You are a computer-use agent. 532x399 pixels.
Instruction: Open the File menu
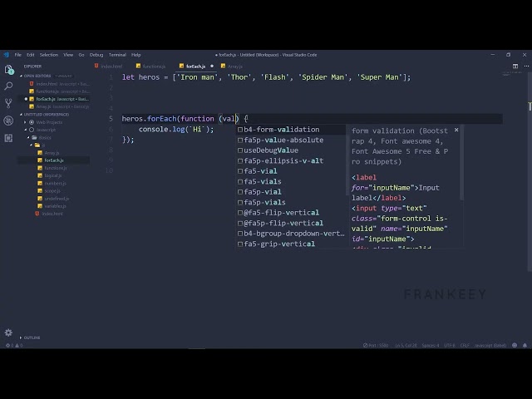(x=18, y=55)
